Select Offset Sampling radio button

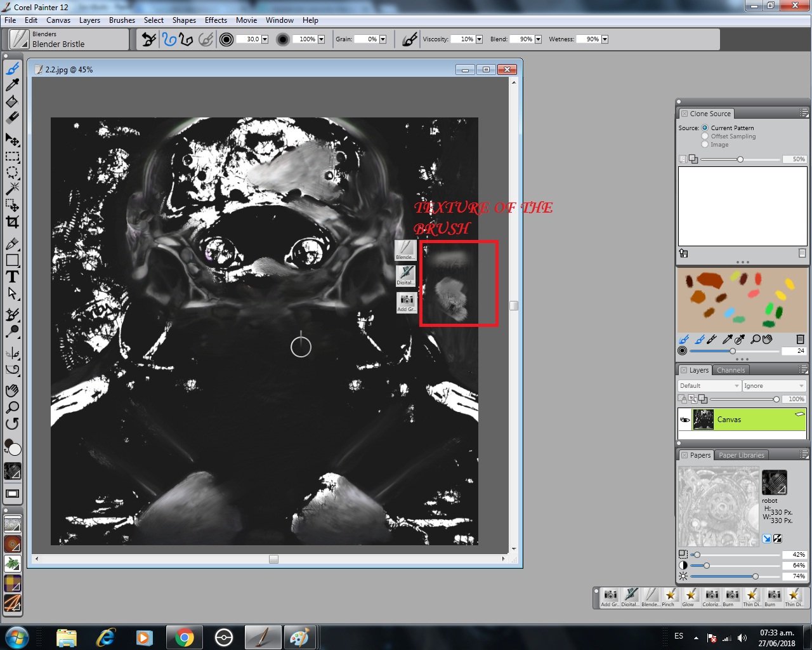[705, 136]
